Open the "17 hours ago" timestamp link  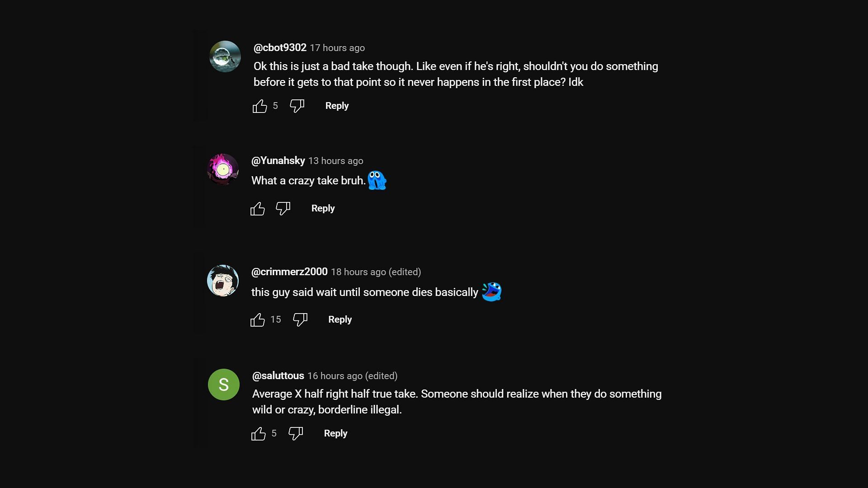pos(337,48)
